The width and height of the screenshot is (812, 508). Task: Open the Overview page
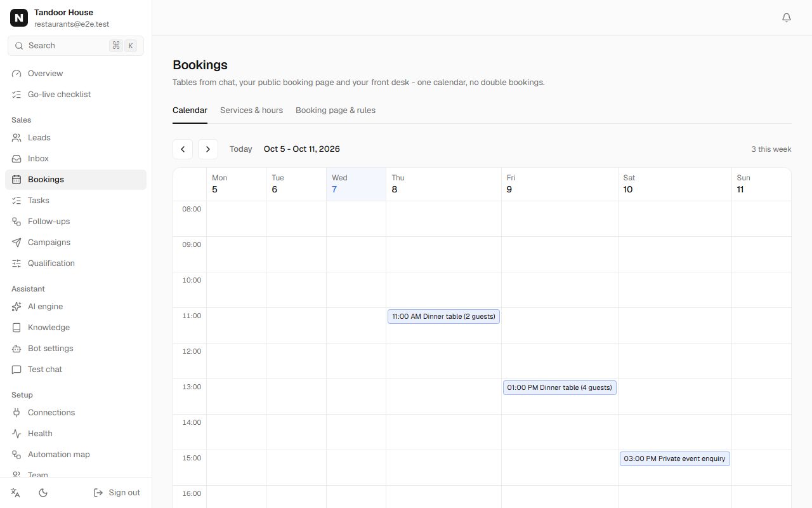pos(75,74)
